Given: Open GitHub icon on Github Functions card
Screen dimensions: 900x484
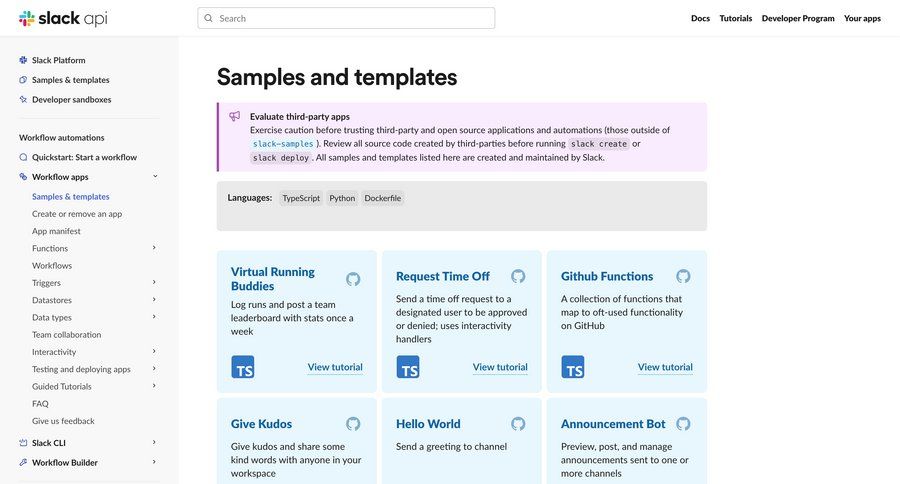Looking at the screenshot, I should 683,276.
